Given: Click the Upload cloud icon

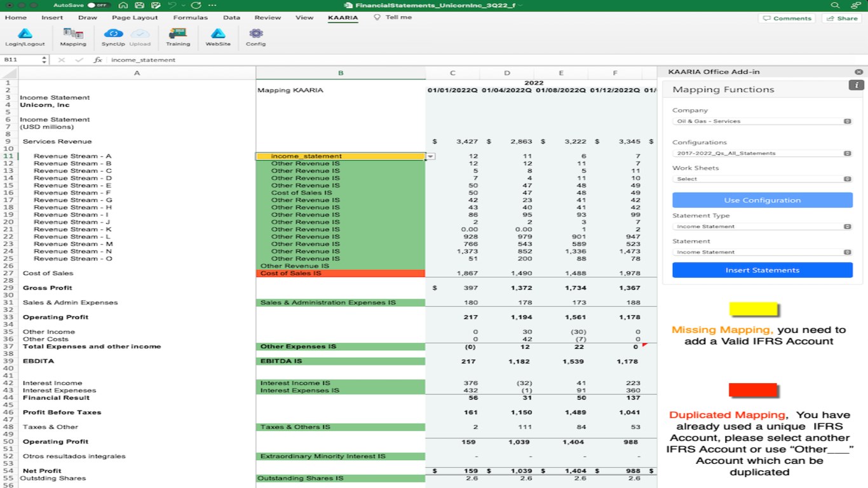Looking at the screenshot, I should pyautogui.click(x=140, y=37).
